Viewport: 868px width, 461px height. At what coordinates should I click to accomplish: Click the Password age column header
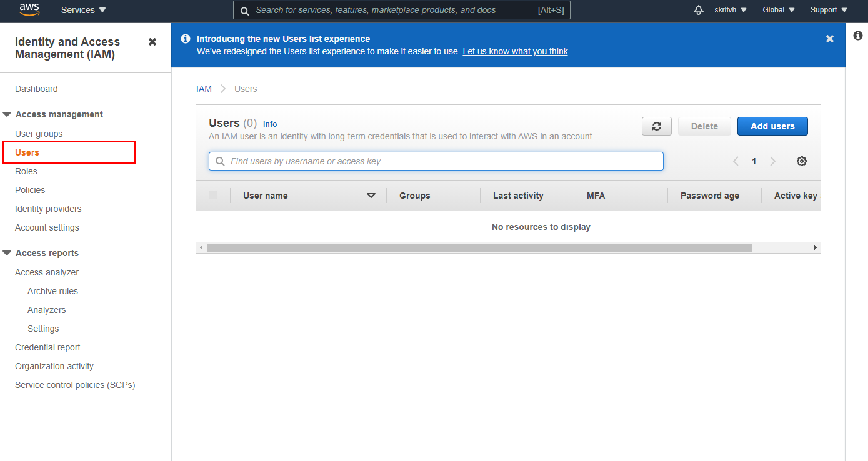coord(710,196)
